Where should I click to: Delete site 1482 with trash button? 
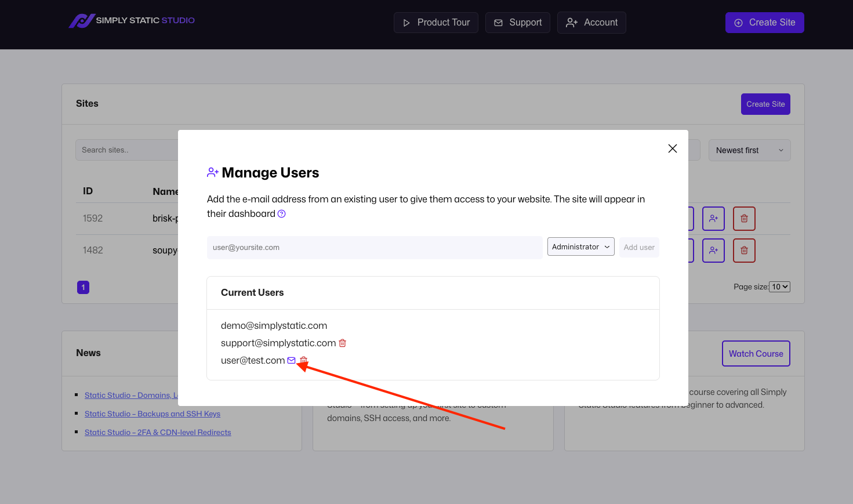click(744, 251)
